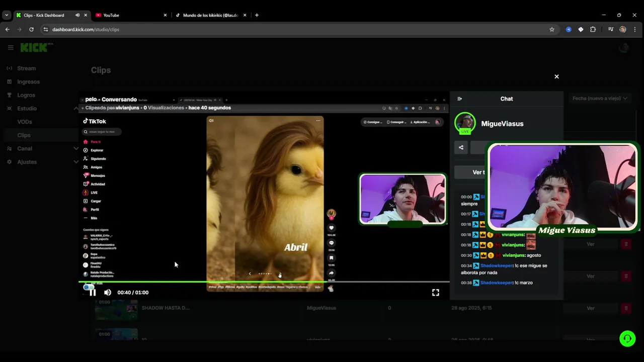Open the Chrome extensions puzzle icon
644x362 pixels.
point(593,29)
